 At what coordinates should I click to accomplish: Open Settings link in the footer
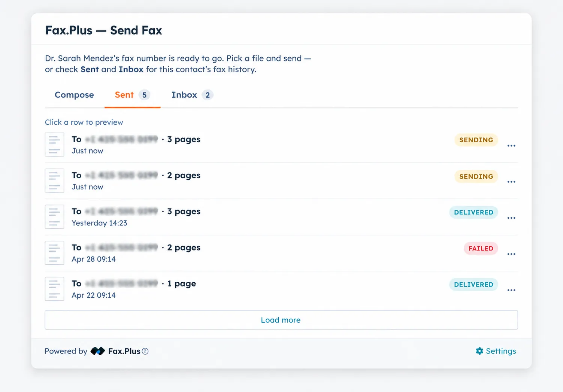click(x=496, y=351)
